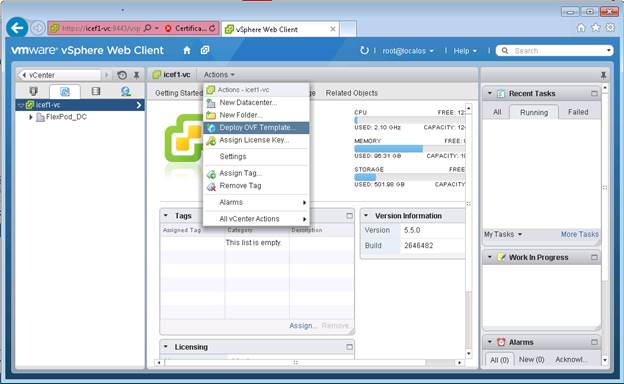Open Settings from the Actions menu

click(256, 156)
